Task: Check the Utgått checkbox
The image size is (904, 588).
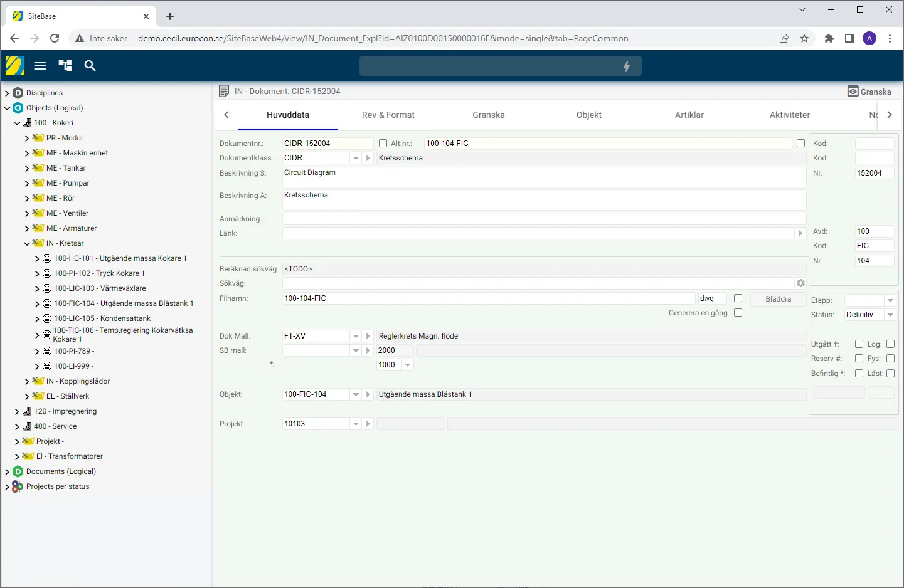Action: click(859, 344)
